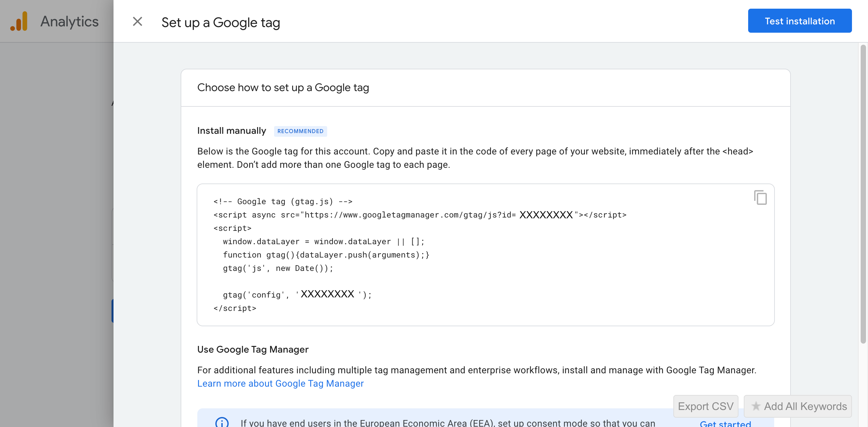
Task: Open Learn more about Google Tag Manager
Action: (280, 383)
